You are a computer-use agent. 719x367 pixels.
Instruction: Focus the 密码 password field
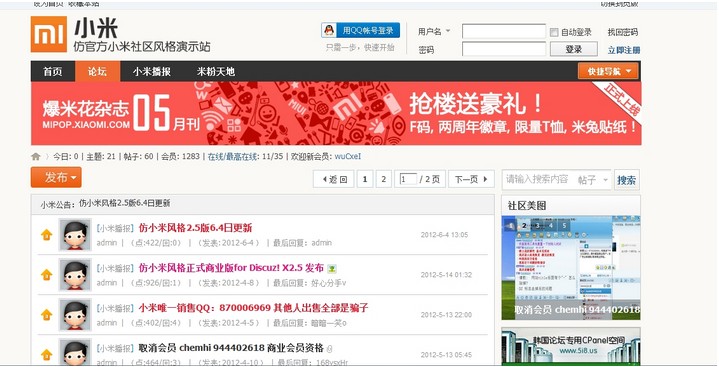point(503,49)
